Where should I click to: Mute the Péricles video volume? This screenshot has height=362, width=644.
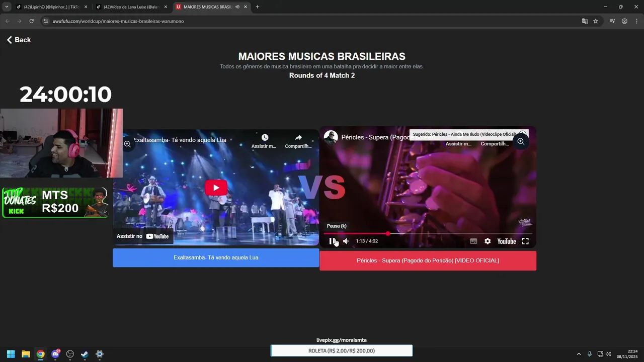pyautogui.click(x=346, y=241)
